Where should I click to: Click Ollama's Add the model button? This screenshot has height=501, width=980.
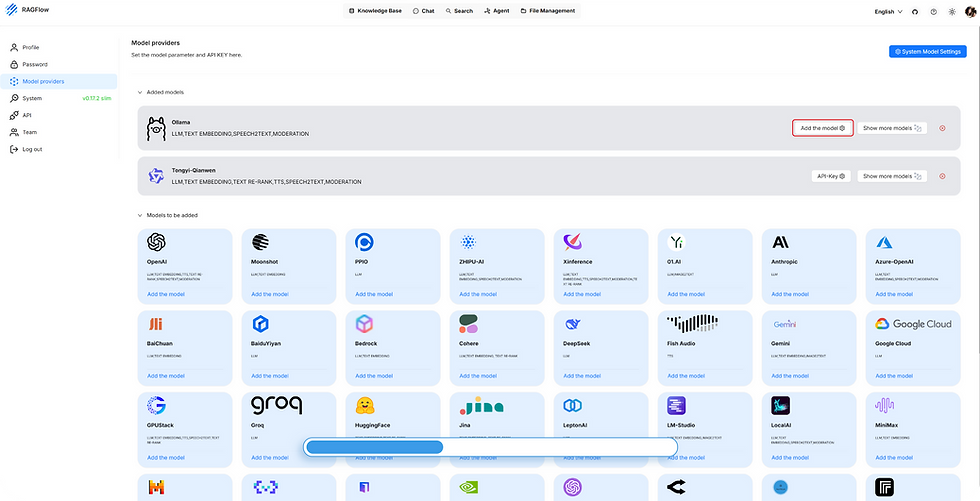pos(822,128)
